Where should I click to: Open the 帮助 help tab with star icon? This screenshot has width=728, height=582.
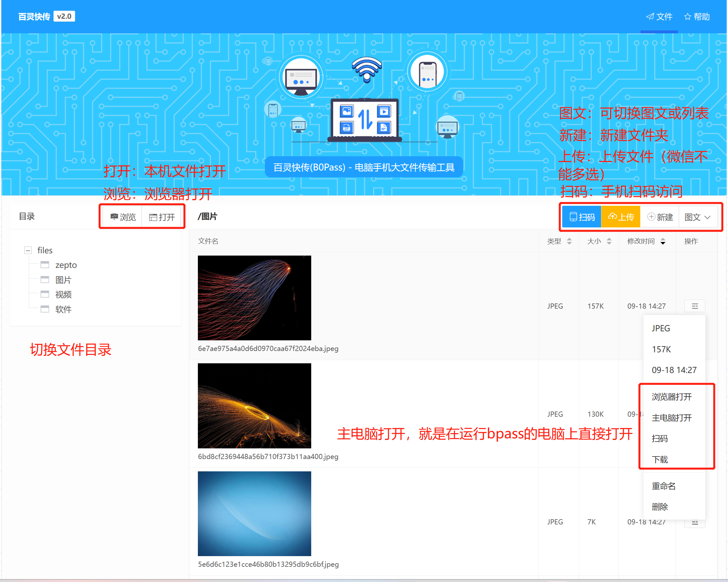pyautogui.click(x=697, y=16)
